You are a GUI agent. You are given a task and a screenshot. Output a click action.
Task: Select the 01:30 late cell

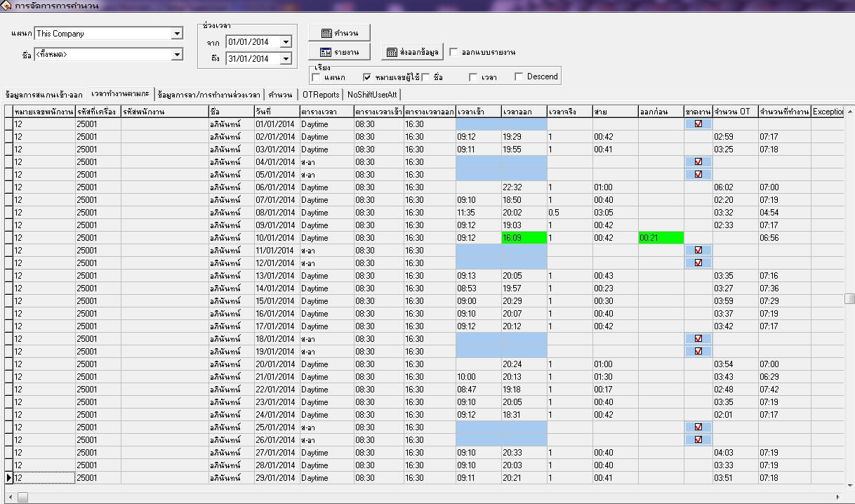pyautogui.click(x=615, y=377)
